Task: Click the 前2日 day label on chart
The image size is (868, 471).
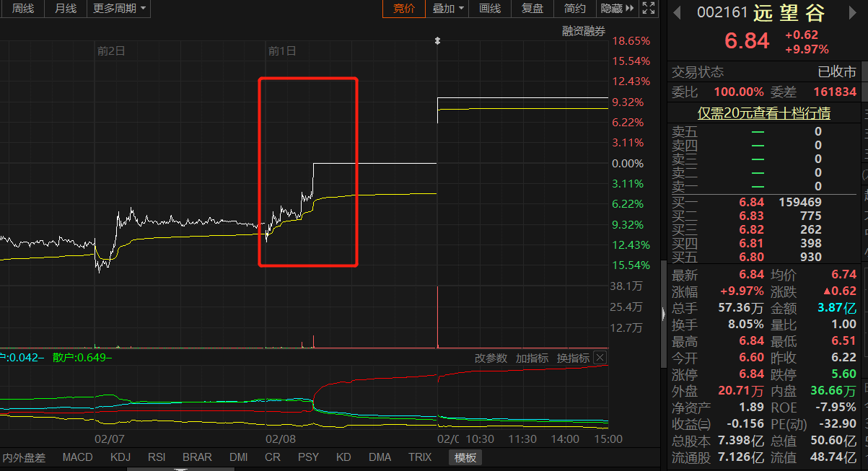Action: pos(111,51)
